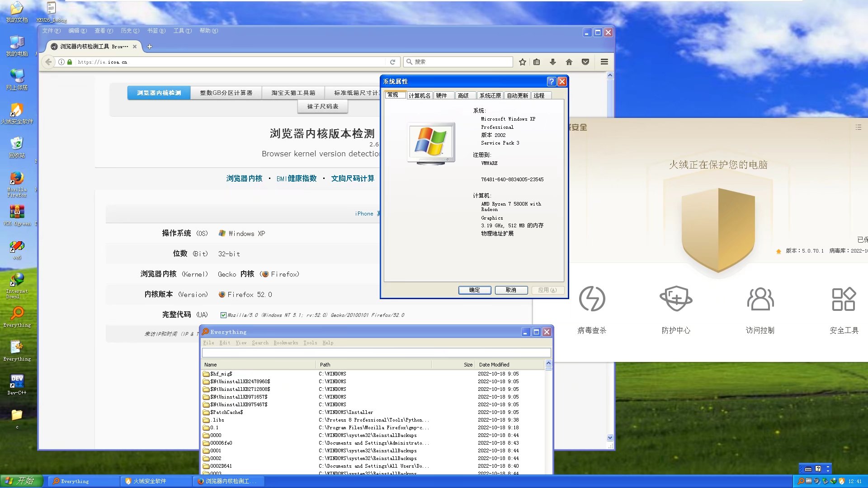Open the Firefox hamburger menu
The height and width of the screenshot is (488, 868).
(x=604, y=62)
